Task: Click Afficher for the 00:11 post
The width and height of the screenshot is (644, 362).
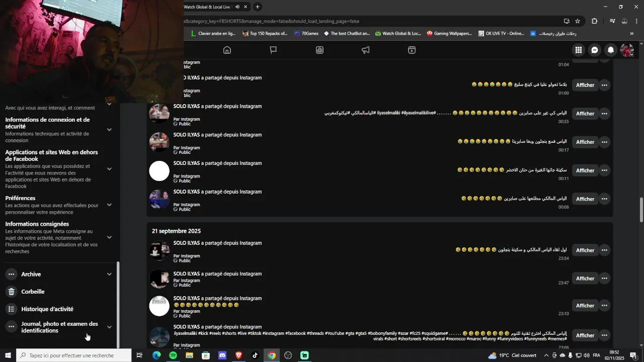Action: (x=585, y=170)
